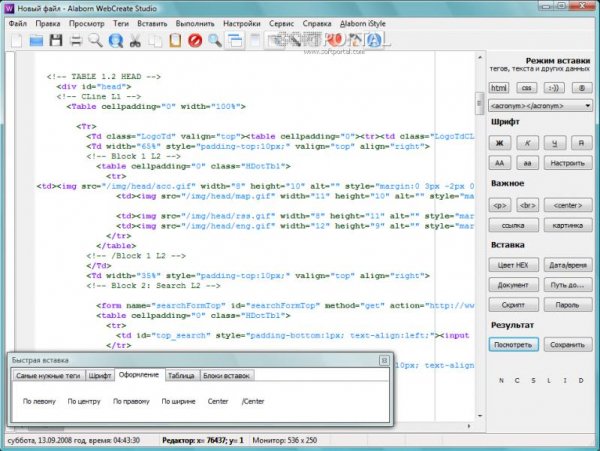The height and width of the screenshot is (451, 600).
Task: Click Сохранить in the Результат section
Action: pos(568,345)
